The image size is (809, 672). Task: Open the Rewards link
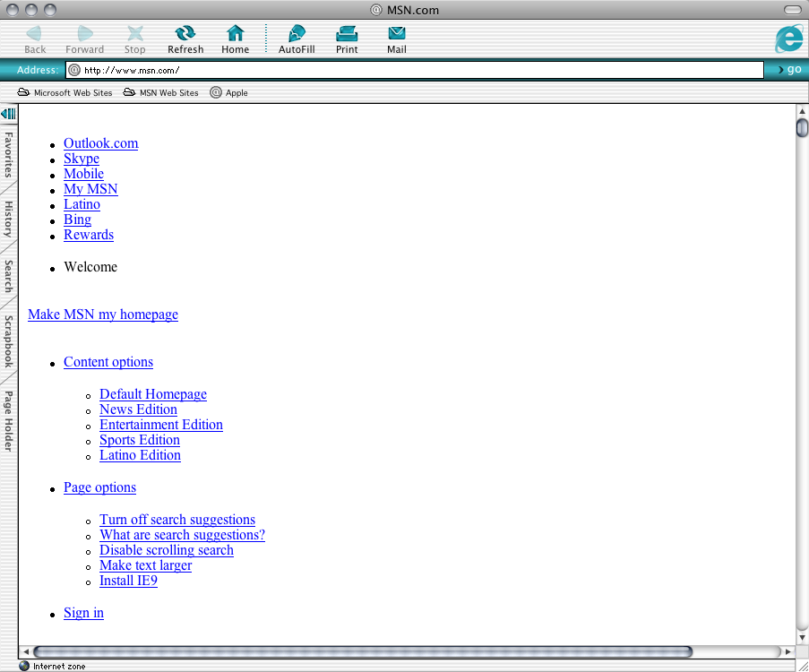click(89, 235)
